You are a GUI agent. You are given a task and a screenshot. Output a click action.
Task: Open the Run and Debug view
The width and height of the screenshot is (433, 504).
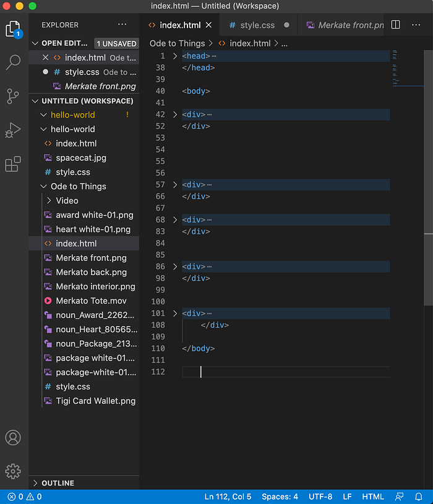pos(13,130)
